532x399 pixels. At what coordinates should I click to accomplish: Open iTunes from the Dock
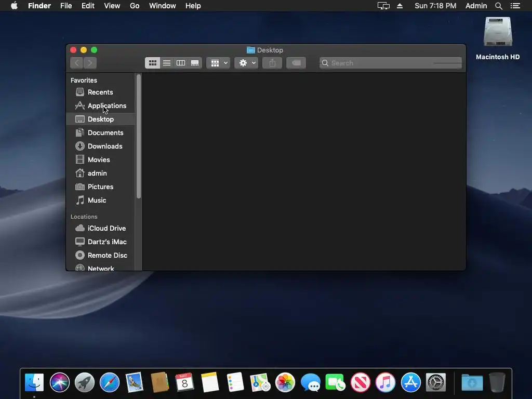pyautogui.click(x=385, y=382)
